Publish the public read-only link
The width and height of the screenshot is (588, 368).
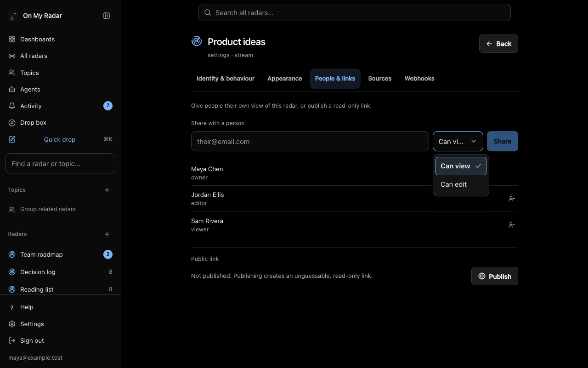(495, 276)
